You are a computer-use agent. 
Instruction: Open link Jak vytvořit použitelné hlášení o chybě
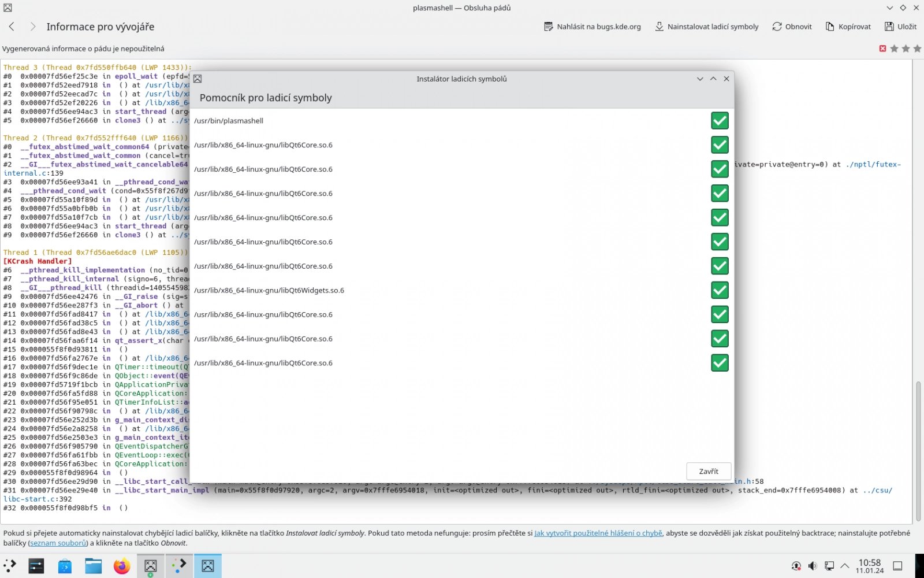[x=598, y=533]
